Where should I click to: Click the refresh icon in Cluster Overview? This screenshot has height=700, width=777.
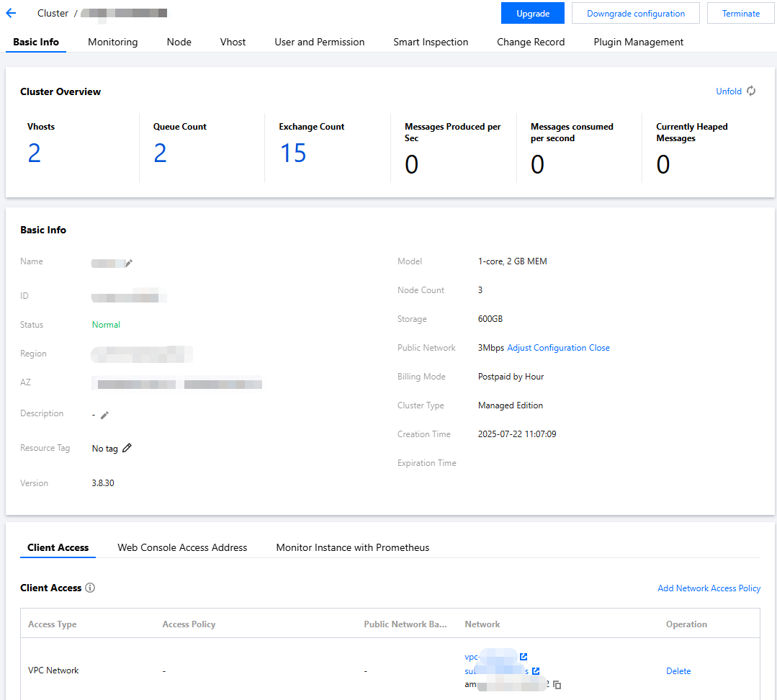(751, 91)
